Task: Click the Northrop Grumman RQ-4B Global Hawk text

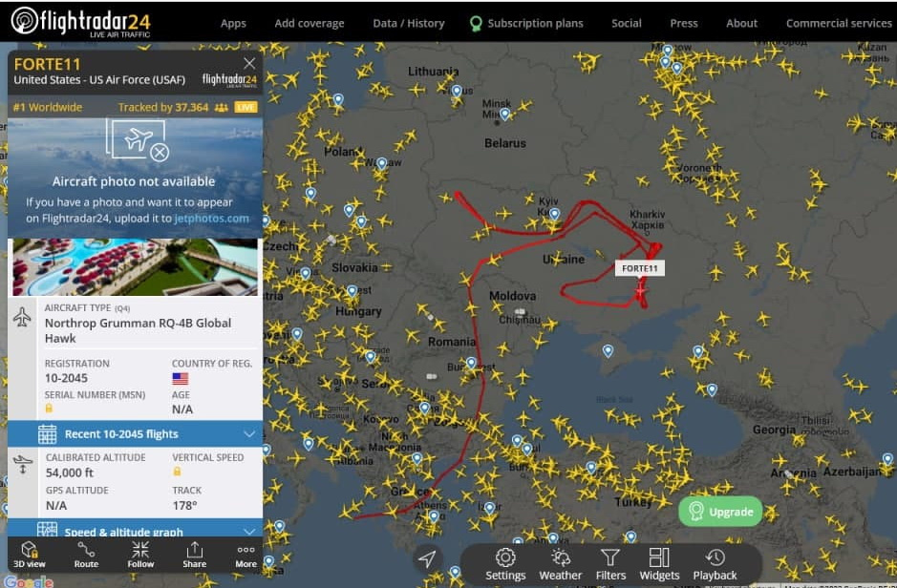Action: pyautogui.click(x=138, y=330)
